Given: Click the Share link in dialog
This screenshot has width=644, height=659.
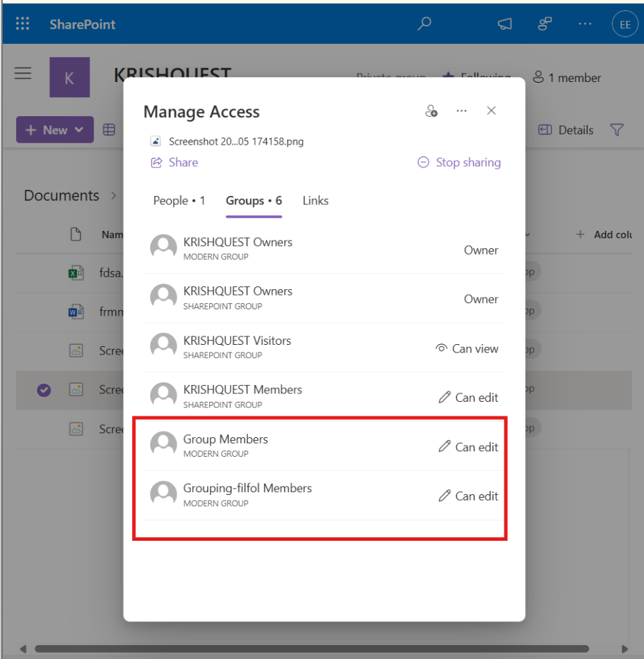Looking at the screenshot, I should pyautogui.click(x=174, y=162).
